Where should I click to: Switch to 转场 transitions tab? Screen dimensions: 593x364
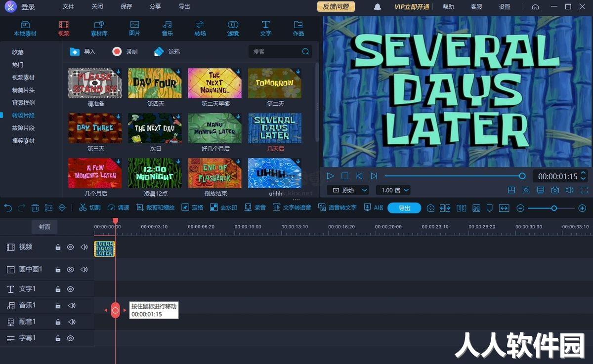pyautogui.click(x=200, y=29)
